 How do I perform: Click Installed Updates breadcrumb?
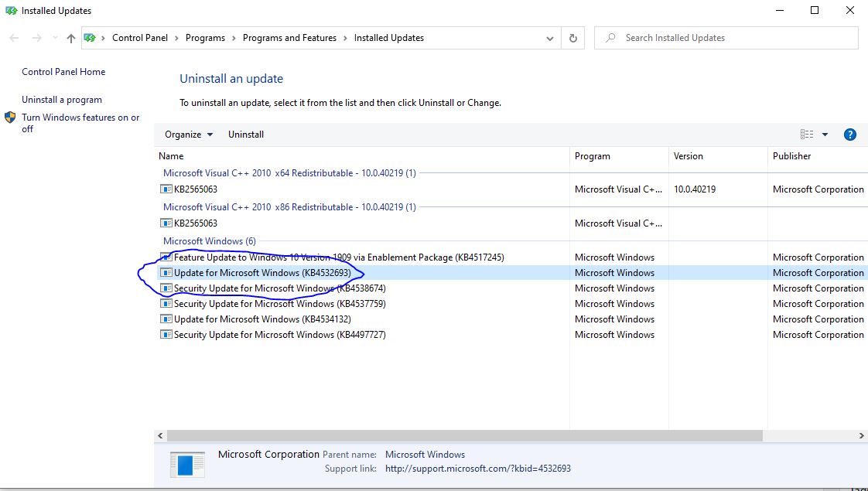click(389, 38)
